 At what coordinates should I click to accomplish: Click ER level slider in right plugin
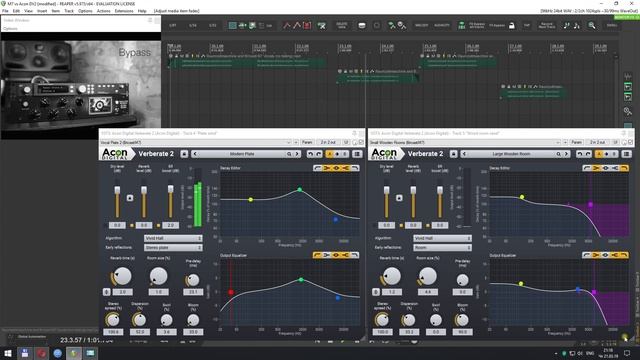(x=440, y=190)
